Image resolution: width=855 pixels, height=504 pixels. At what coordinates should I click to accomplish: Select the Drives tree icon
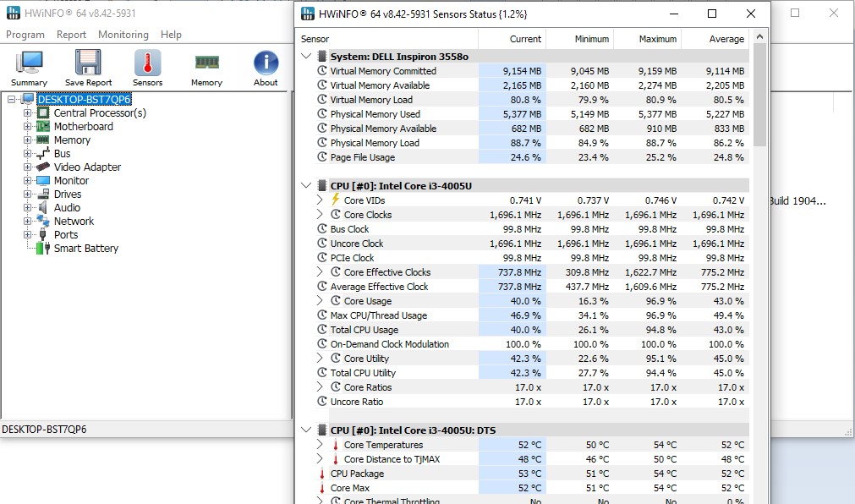(x=43, y=194)
